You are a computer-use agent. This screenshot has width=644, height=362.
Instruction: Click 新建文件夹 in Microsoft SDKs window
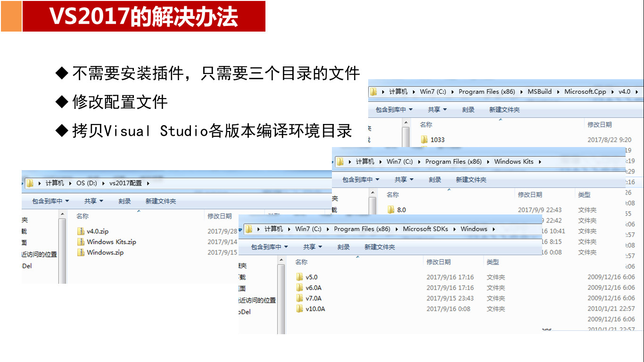(380, 247)
